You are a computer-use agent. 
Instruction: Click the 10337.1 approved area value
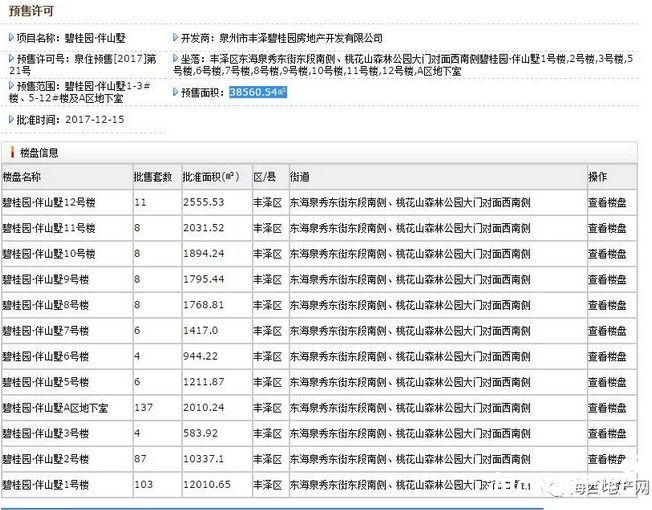pyautogui.click(x=204, y=459)
